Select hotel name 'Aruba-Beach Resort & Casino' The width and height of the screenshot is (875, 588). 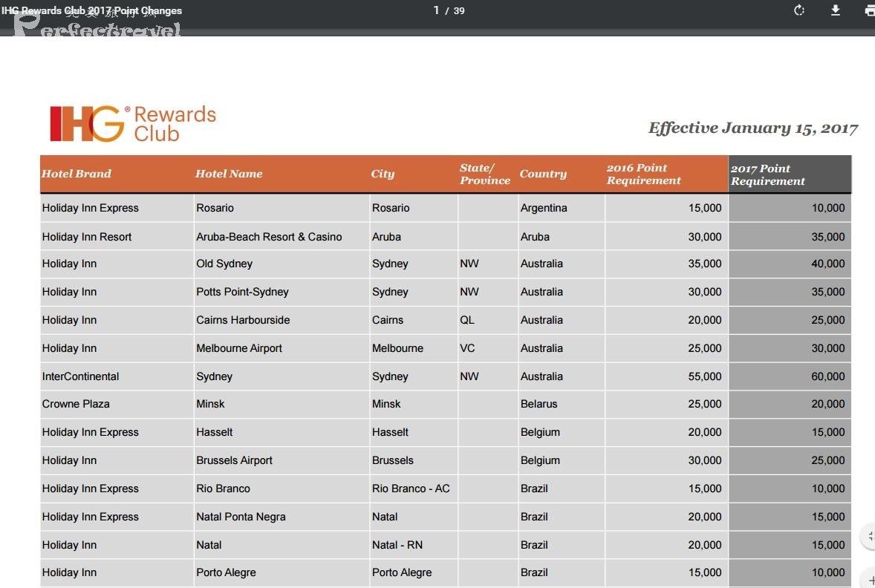point(269,237)
